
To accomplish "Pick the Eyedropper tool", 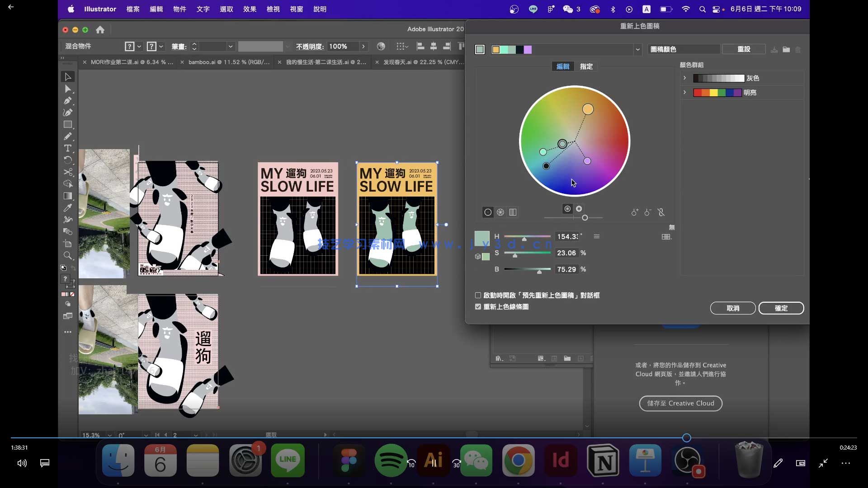I will point(68,207).
